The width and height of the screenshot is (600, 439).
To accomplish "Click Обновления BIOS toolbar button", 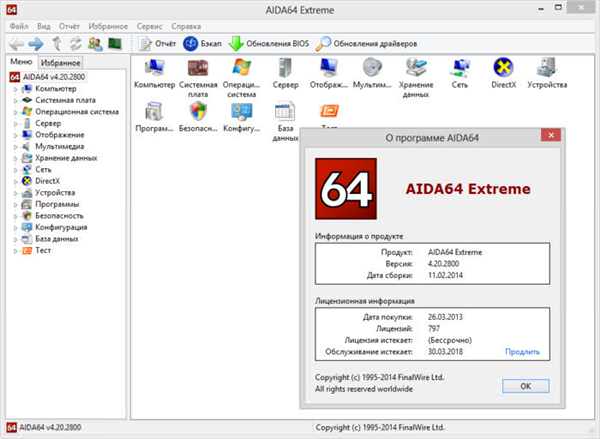I will 269,44.
